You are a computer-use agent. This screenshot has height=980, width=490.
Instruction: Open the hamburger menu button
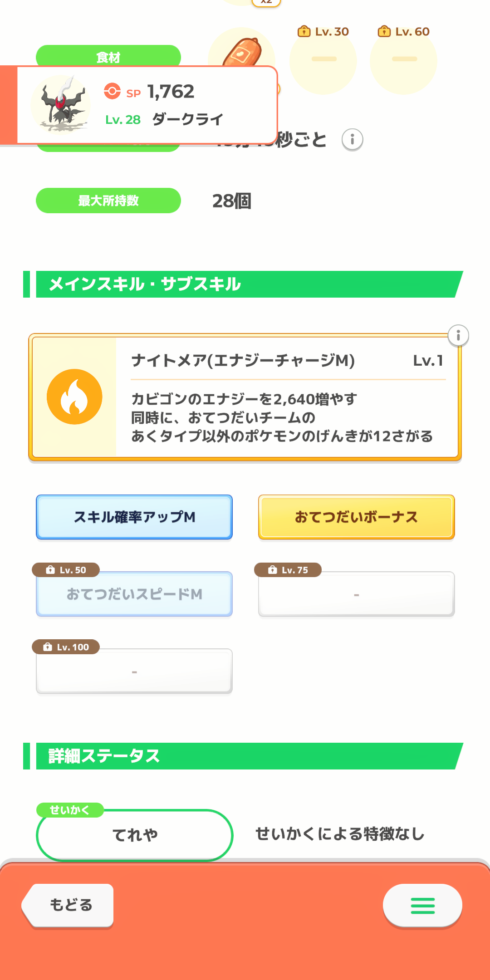click(x=422, y=906)
